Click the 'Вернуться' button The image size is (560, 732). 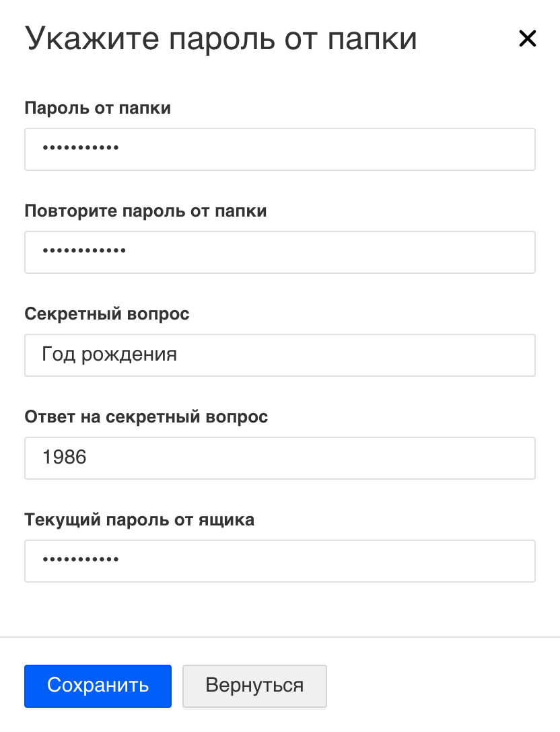point(254,686)
